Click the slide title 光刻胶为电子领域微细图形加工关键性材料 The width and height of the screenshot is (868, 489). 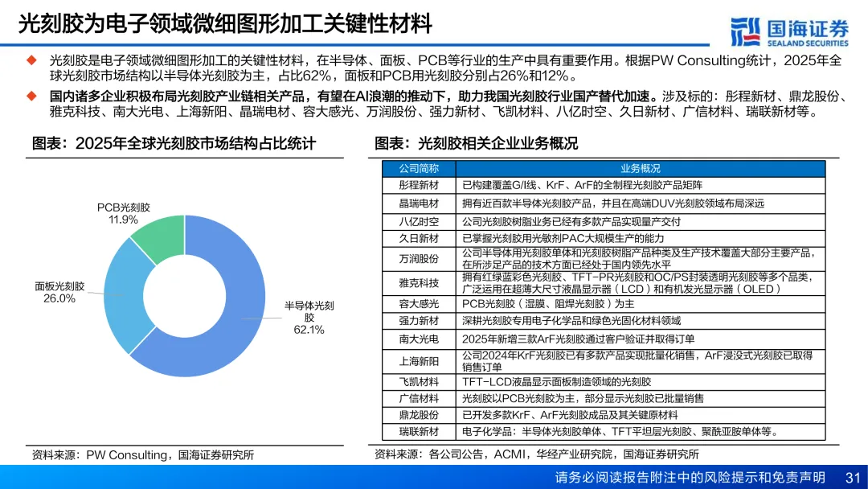tap(226, 24)
